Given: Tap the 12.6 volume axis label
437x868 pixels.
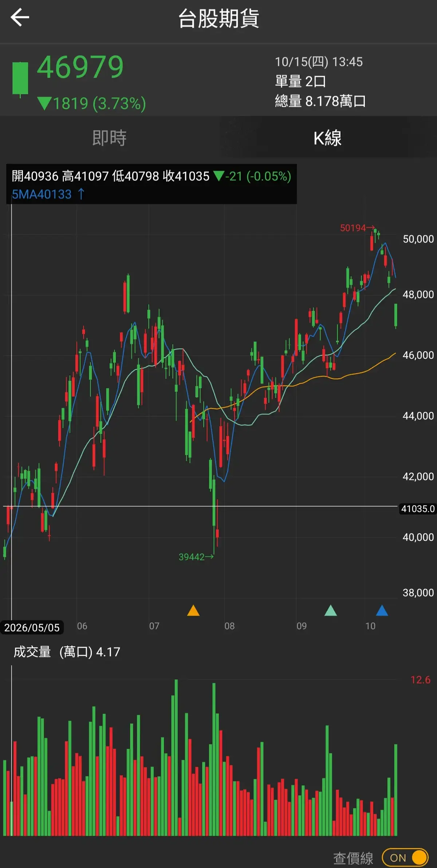Looking at the screenshot, I should point(420,679).
